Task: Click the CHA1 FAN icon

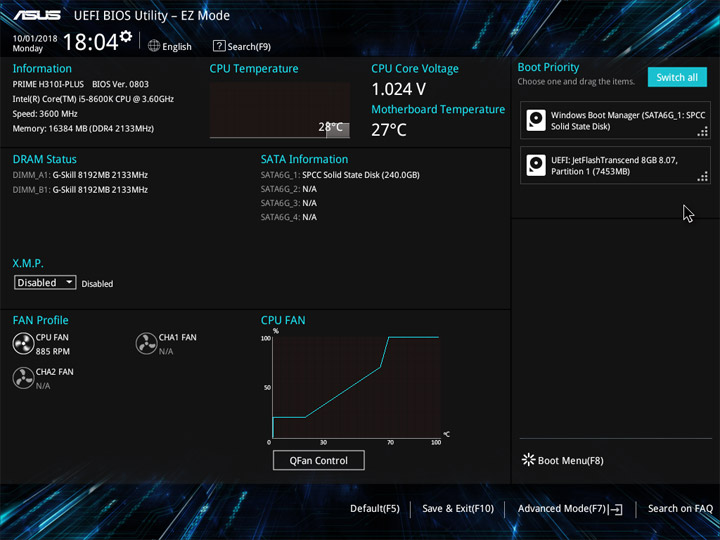Action: pyautogui.click(x=146, y=344)
